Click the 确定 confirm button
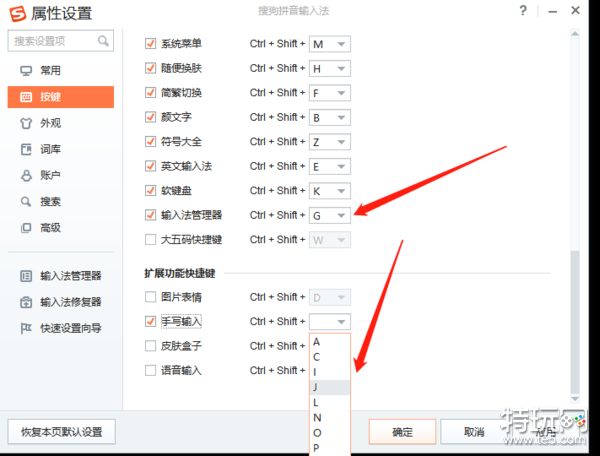 click(402, 432)
